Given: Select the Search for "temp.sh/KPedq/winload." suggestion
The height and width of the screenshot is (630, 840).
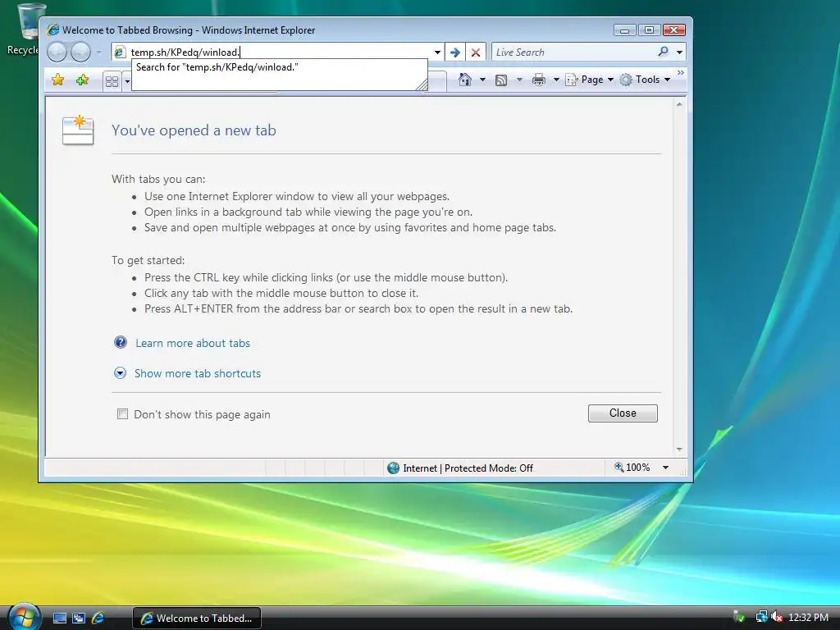Looking at the screenshot, I should tap(279, 67).
